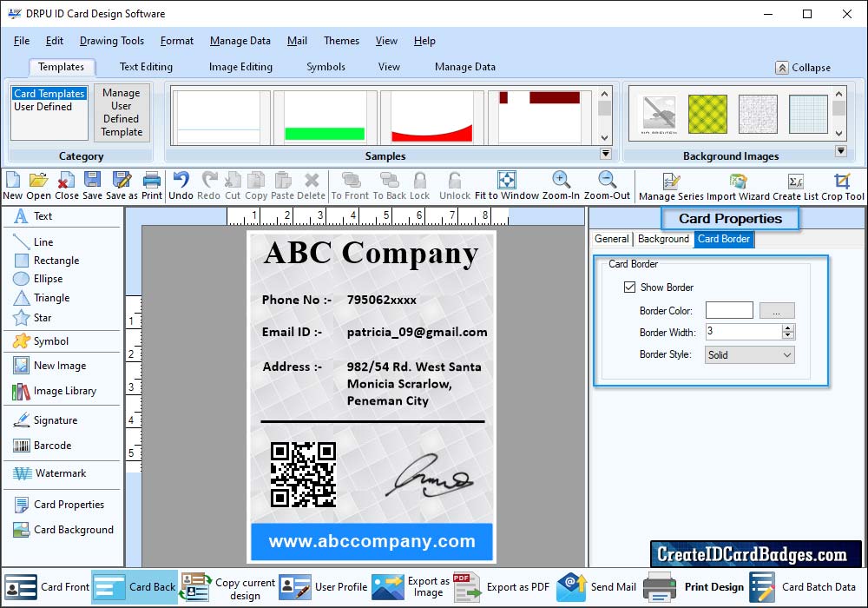Select the Text drawing tool
Image resolution: width=868 pixels, height=608 pixels.
[33, 216]
